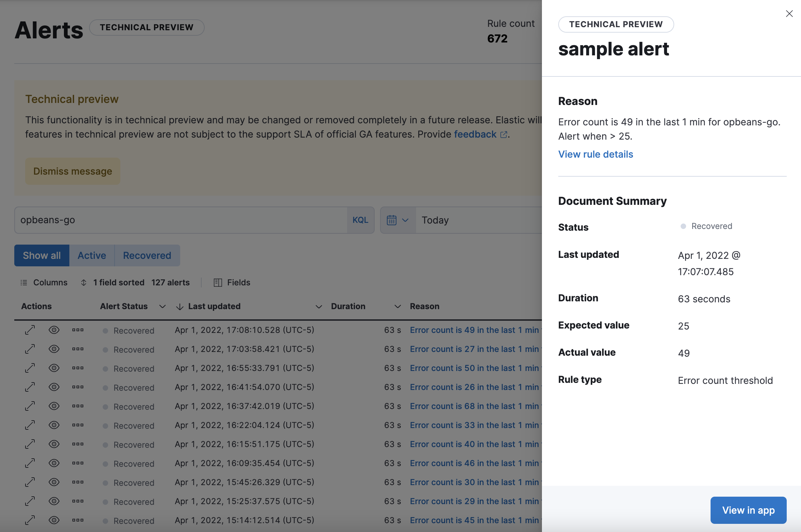Click View rule details link in side panel
This screenshot has width=801, height=532.
point(595,154)
